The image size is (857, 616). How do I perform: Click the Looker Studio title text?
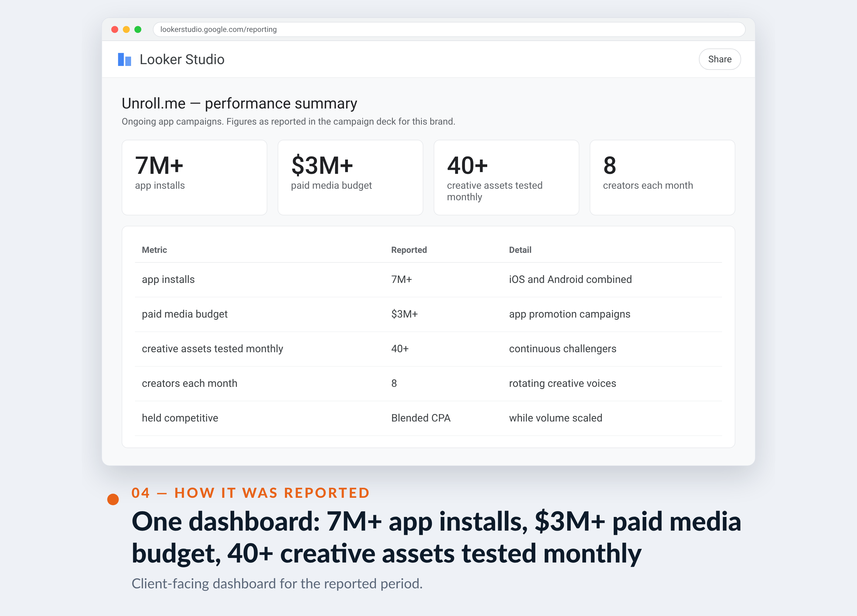tap(182, 59)
